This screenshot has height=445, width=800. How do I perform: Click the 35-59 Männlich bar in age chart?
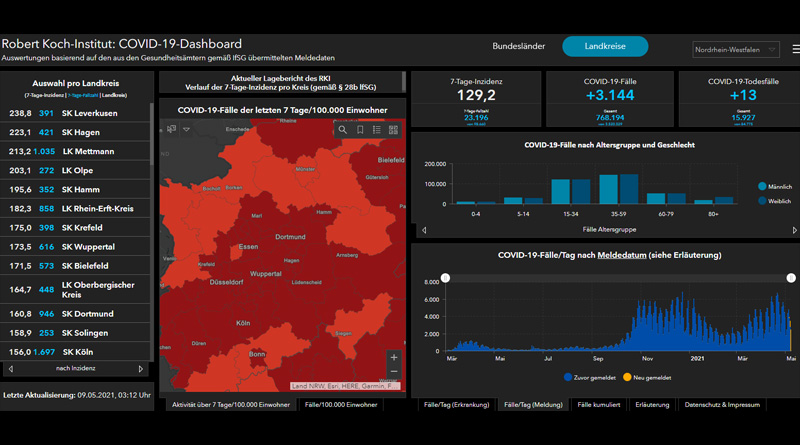pos(608,189)
